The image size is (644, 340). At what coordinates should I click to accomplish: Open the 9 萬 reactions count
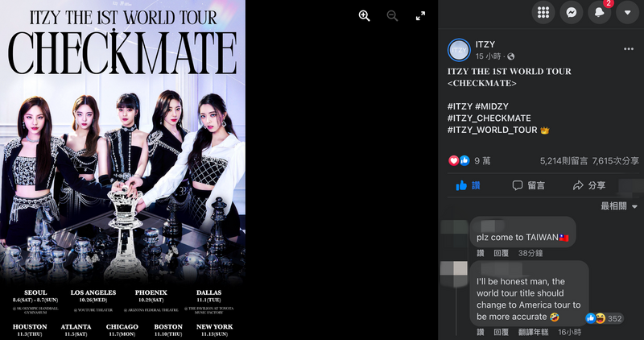coord(482,161)
